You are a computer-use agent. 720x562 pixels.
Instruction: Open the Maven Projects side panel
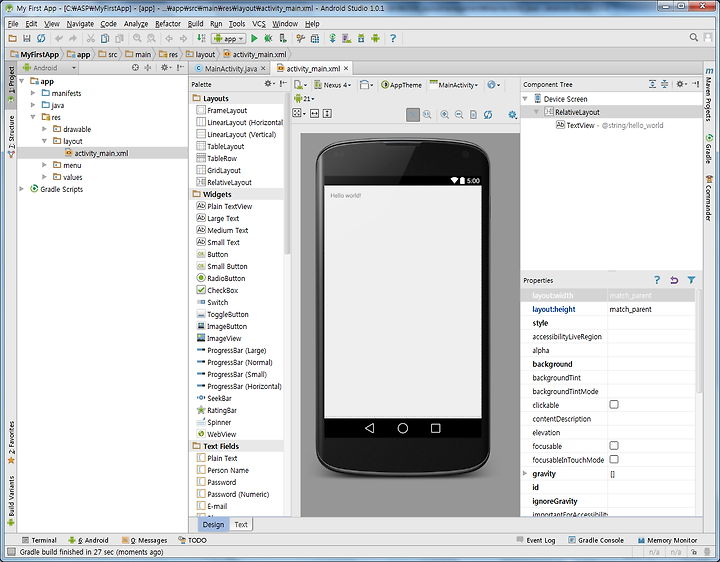709,94
